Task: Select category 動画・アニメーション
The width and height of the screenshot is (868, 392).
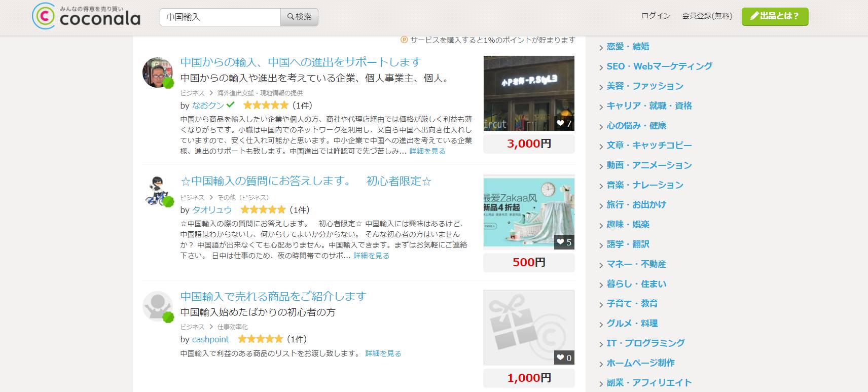Action: click(x=649, y=165)
